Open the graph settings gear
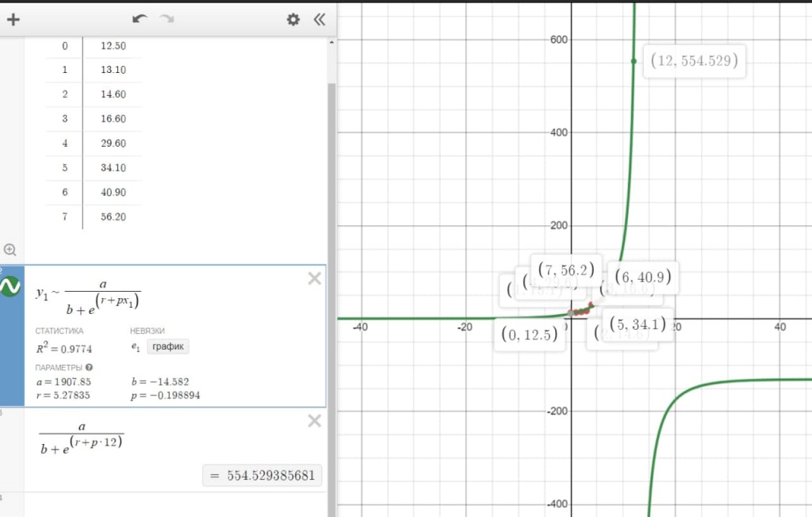The image size is (812, 517). coord(293,20)
